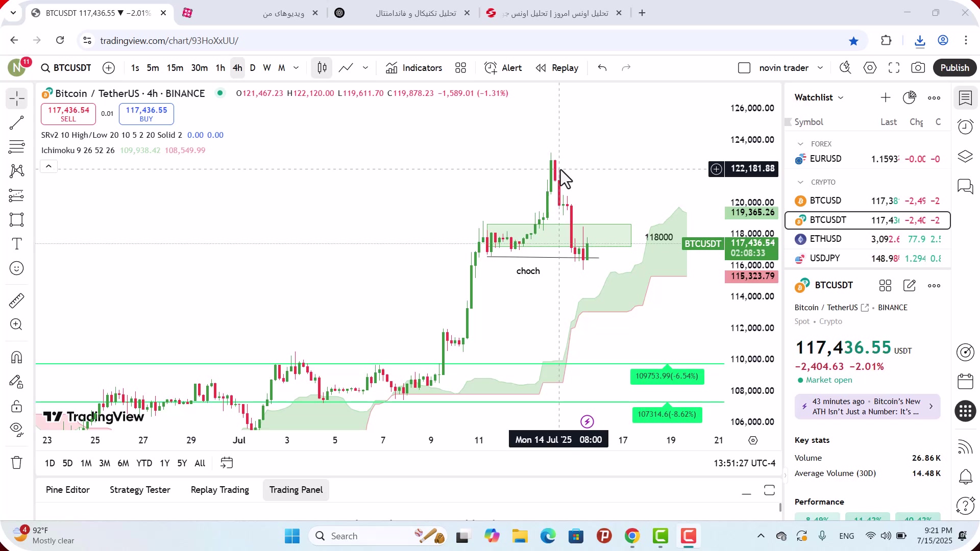980x551 pixels.
Task: Open Bitcoin's New ATH news item
Action: point(868,407)
